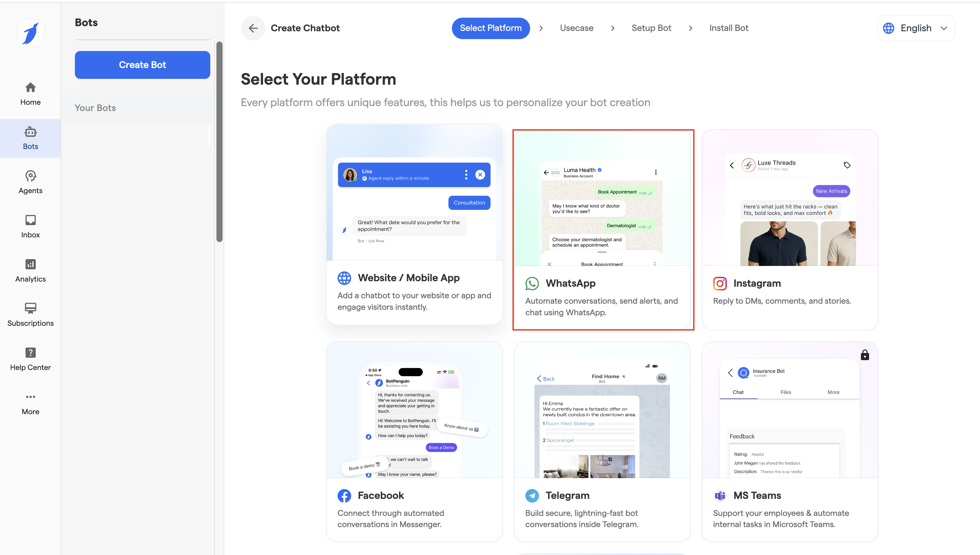Open the Subscriptions page

(x=31, y=315)
